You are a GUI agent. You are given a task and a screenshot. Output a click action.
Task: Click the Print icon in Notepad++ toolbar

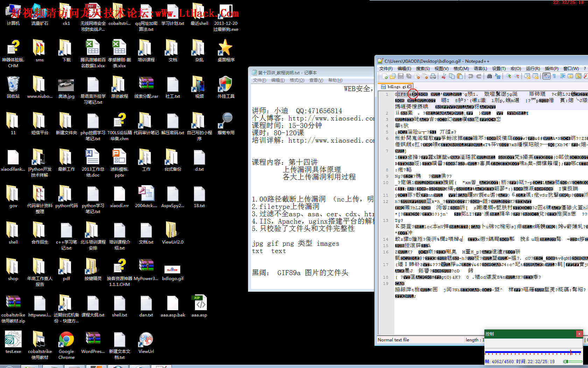point(433,76)
